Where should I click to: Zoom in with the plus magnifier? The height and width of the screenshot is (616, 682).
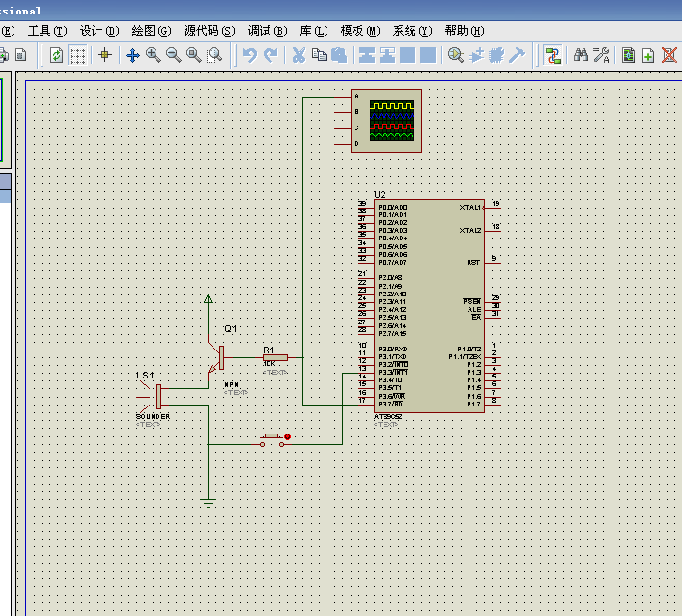coord(153,55)
